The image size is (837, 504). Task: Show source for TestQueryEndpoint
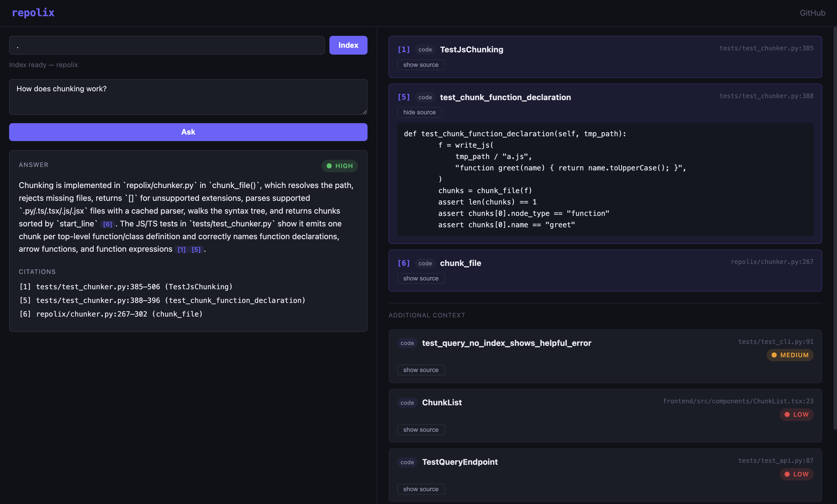click(x=420, y=489)
